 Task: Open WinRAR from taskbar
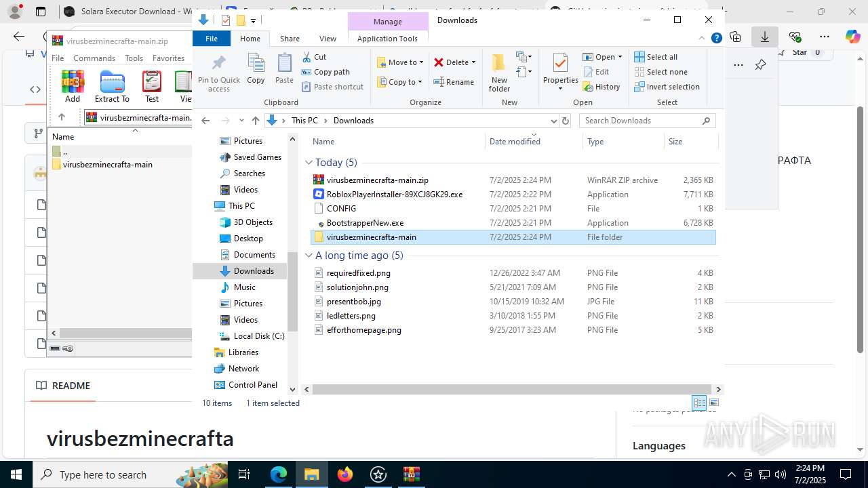click(x=412, y=474)
